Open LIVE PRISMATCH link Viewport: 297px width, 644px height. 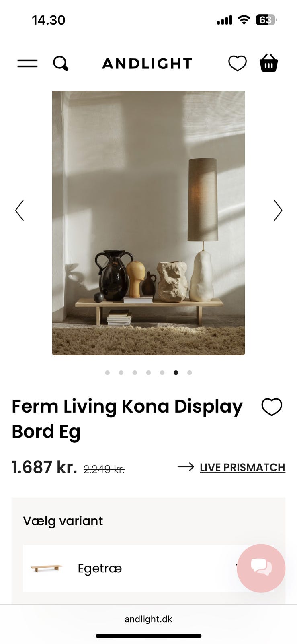click(x=242, y=467)
